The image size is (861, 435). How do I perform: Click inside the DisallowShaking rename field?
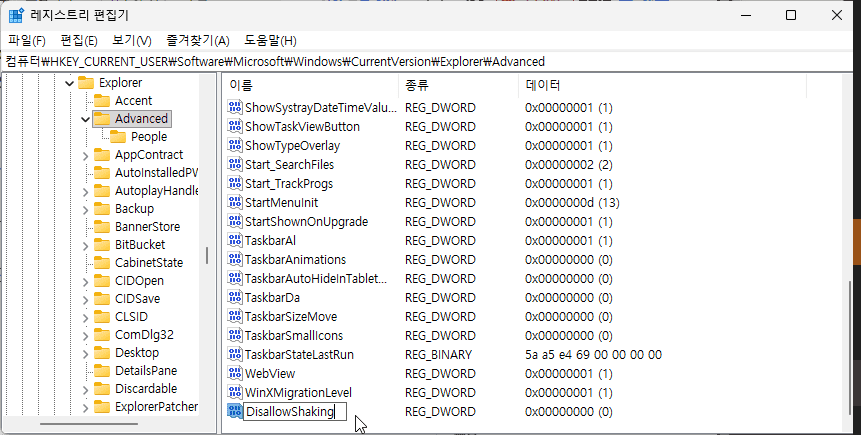tap(295, 412)
